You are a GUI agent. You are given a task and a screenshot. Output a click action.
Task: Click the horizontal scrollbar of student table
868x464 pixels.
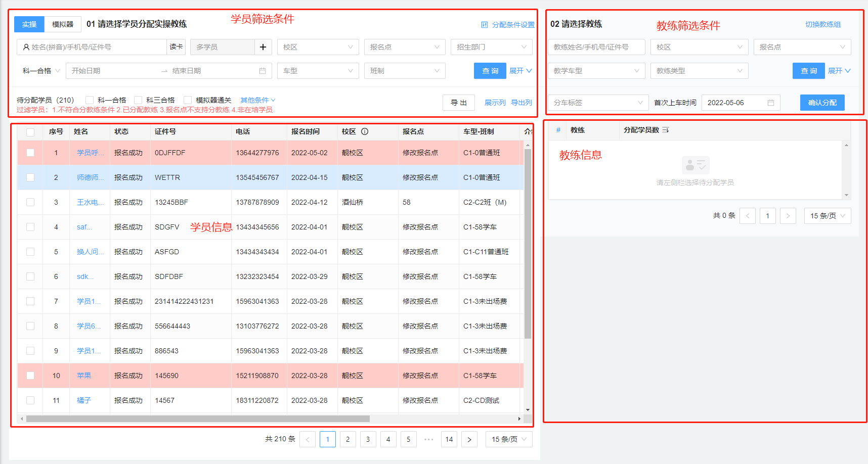pos(197,419)
